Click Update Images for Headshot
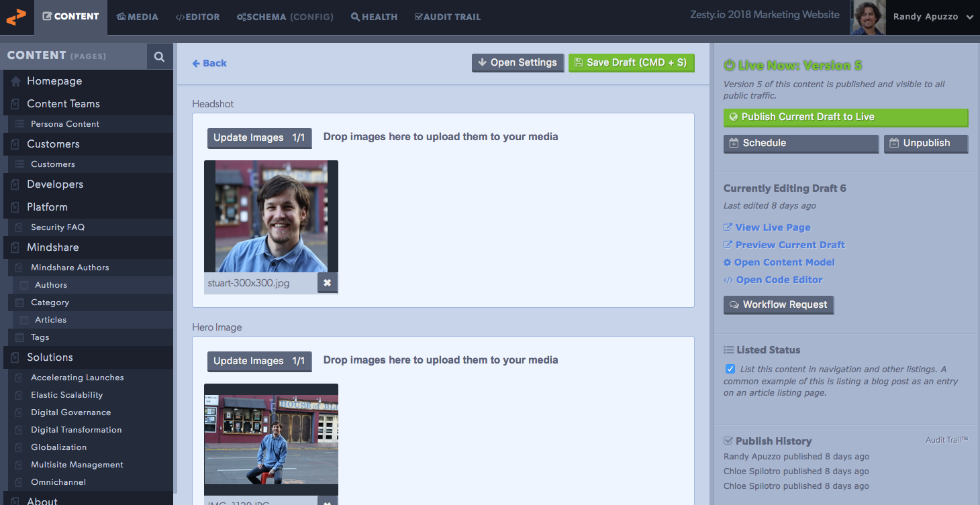This screenshot has height=505, width=980. point(259,137)
